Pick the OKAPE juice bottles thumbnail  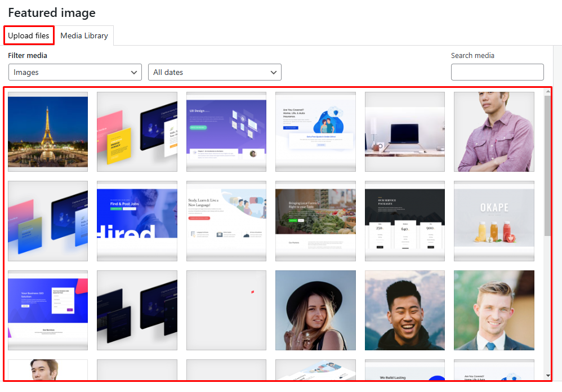click(494, 221)
